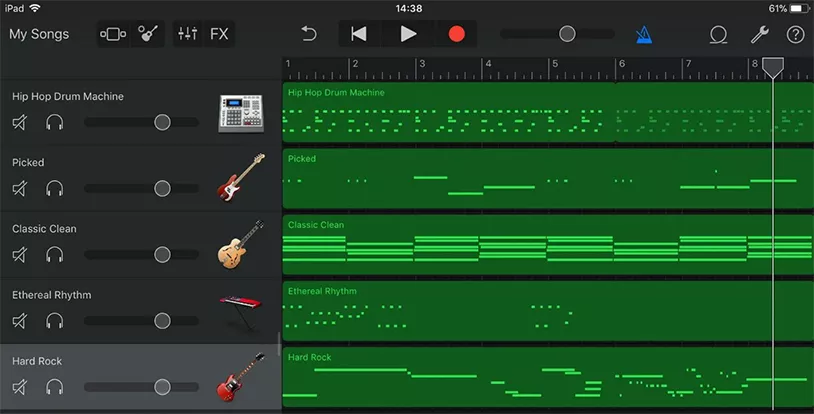Select the Ethereal Rhythm track header name

pyautogui.click(x=51, y=295)
